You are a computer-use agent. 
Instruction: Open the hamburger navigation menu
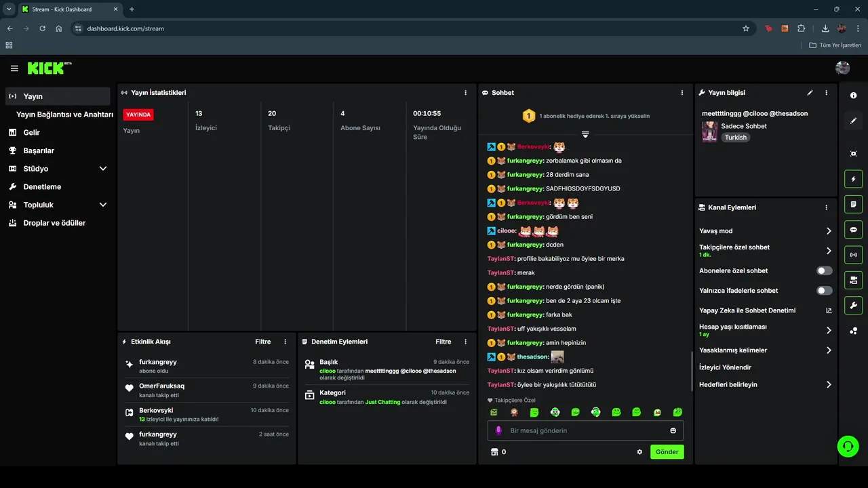coord(14,68)
